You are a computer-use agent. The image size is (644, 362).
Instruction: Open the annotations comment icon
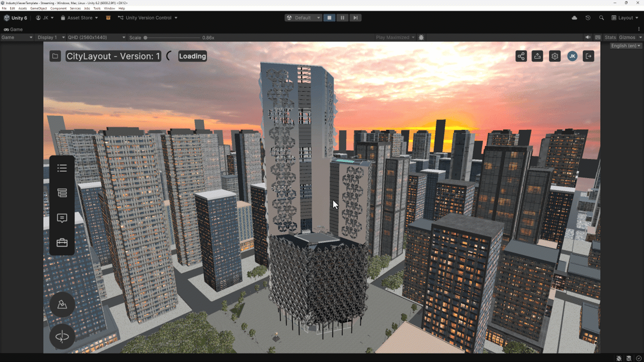click(x=62, y=218)
